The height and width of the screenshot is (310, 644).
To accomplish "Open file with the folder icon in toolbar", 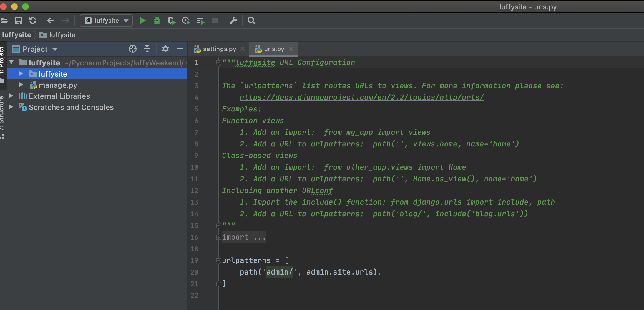I will [x=4, y=21].
